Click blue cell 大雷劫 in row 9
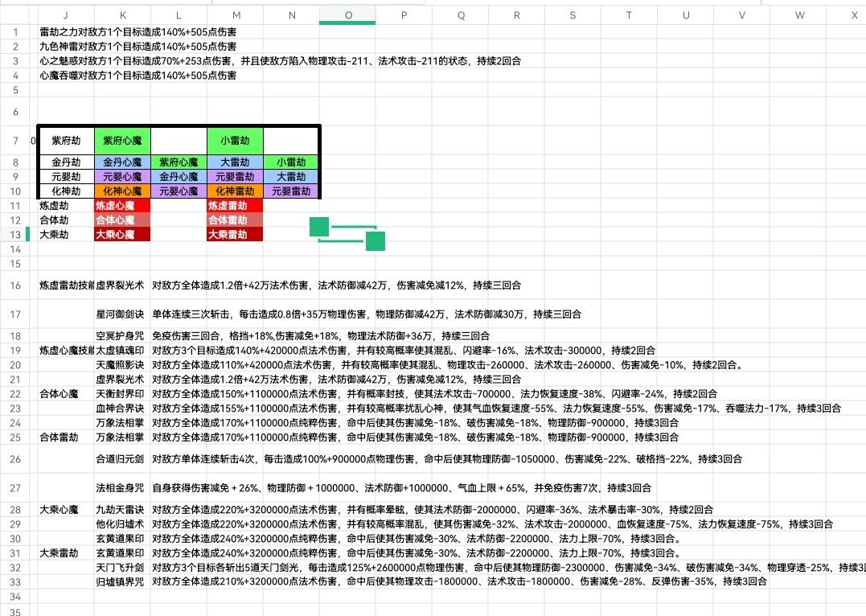This screenshot has width=866, height=616. [291, 177]
